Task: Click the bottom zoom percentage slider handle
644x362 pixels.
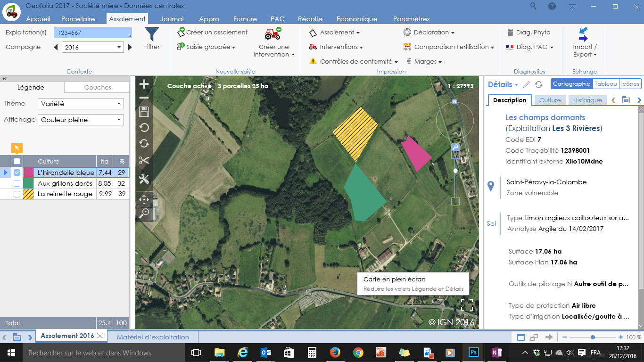Action: click(x=593, y=337)
